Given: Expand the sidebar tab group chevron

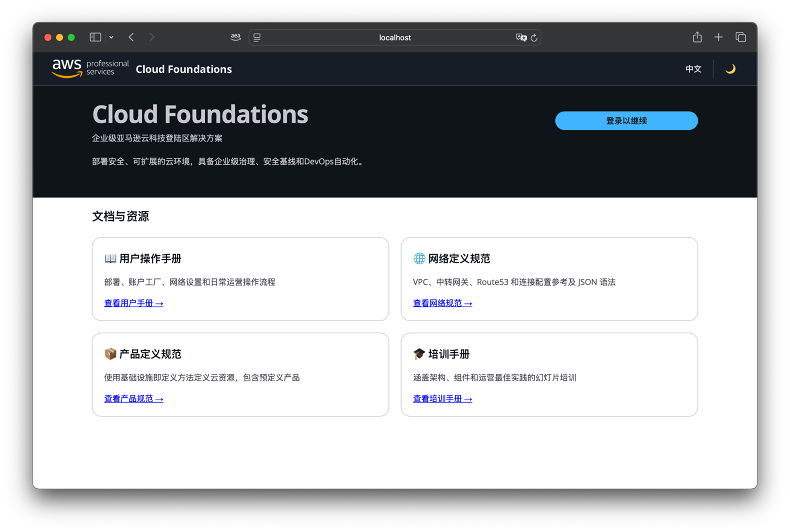Looking at the screenshot, I should coord(111,37).
